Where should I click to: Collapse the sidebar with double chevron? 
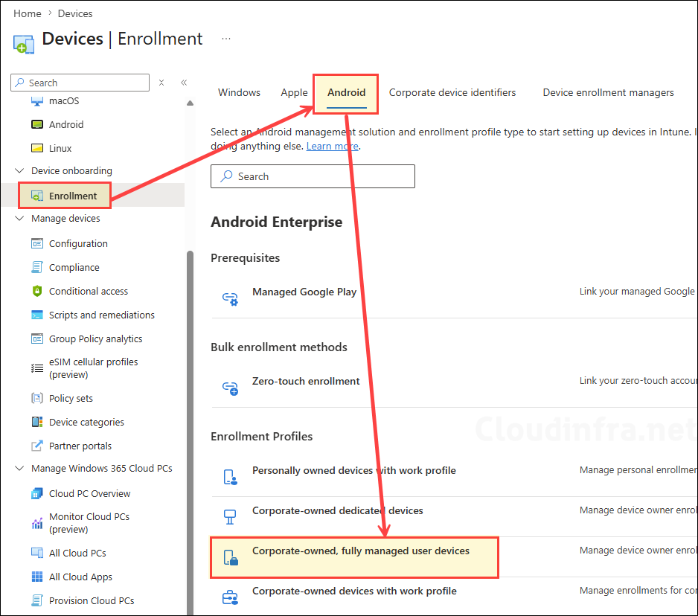184,83
